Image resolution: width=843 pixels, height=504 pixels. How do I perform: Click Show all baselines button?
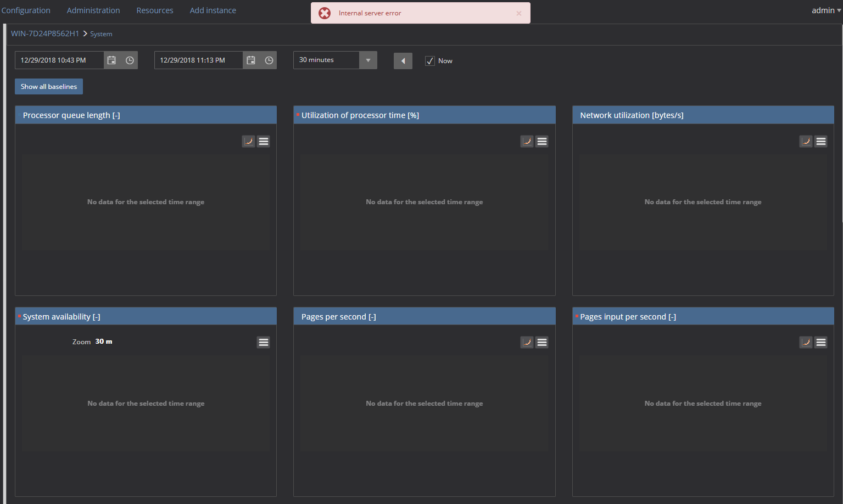click(x=49, y=87)
